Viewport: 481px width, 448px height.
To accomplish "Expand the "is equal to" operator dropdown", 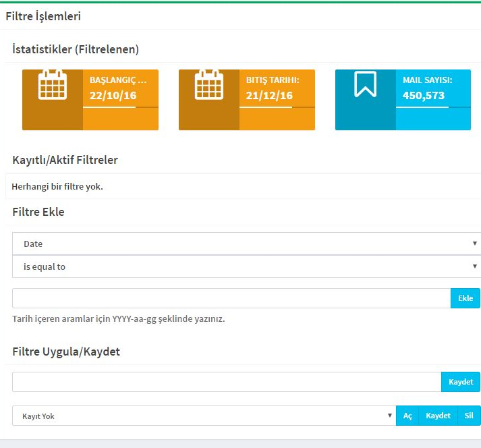I will [246, 267].
